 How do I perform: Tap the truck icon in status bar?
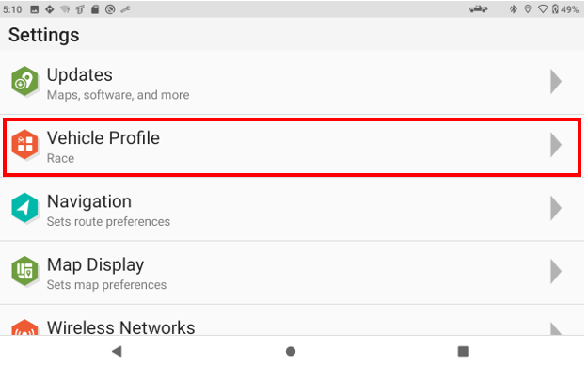(x=478, y=9)
